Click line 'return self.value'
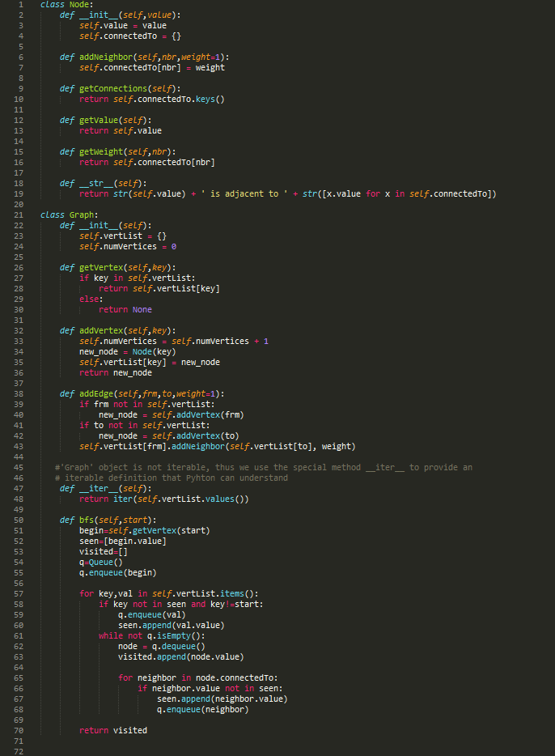Image resolution: width=555 pixels, height=756 pixels. [121, 130]
